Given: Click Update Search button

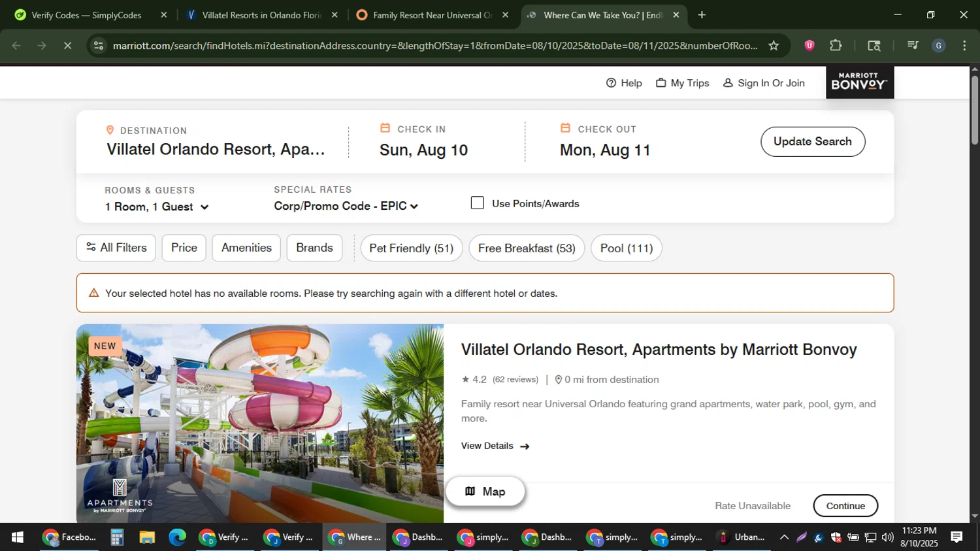Looking at the screenshot, I should [x=813, y=141].
